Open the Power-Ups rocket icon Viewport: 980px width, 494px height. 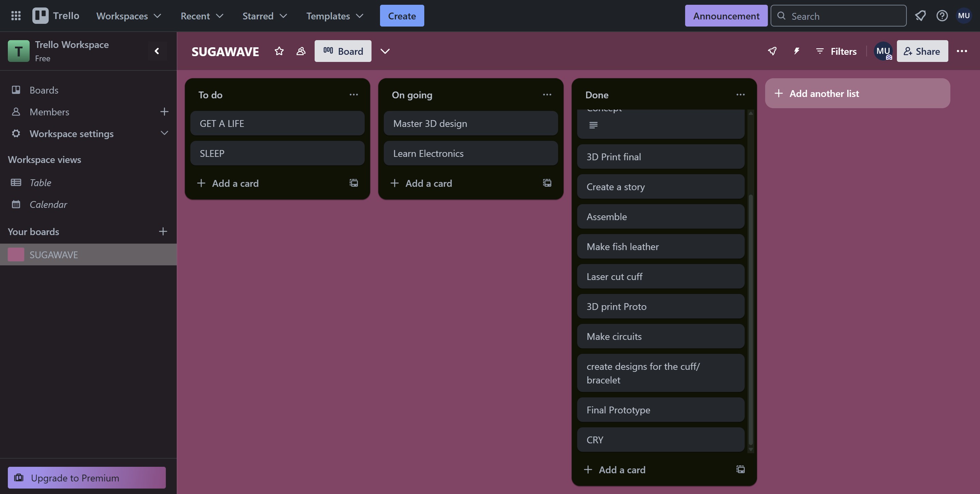[x=772, y=51]
